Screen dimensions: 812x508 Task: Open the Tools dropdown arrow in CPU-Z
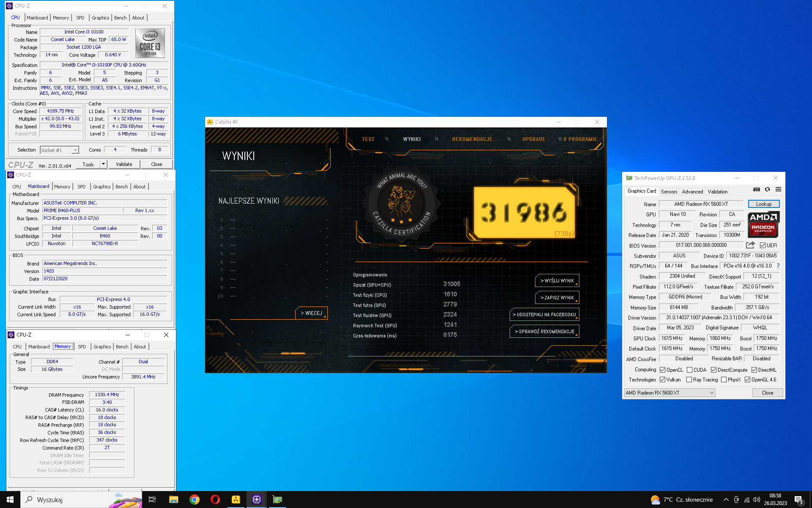(103, 164)
